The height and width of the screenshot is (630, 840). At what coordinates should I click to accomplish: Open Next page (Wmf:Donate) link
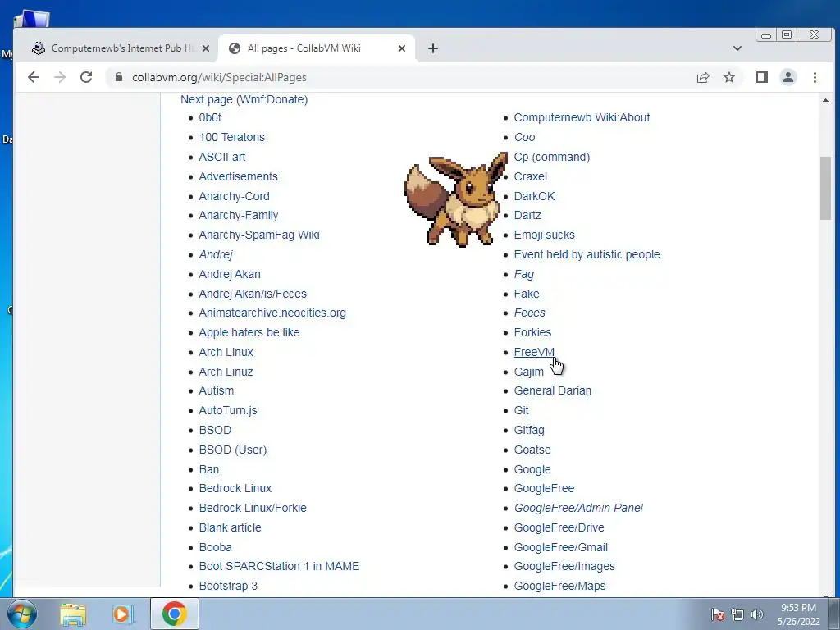point(244,99)
